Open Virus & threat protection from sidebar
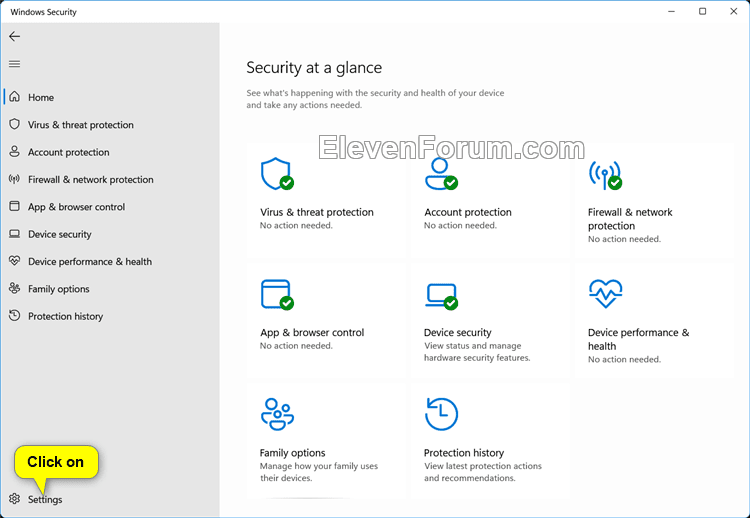Screen dimensions: 750x518 (110, 124)
